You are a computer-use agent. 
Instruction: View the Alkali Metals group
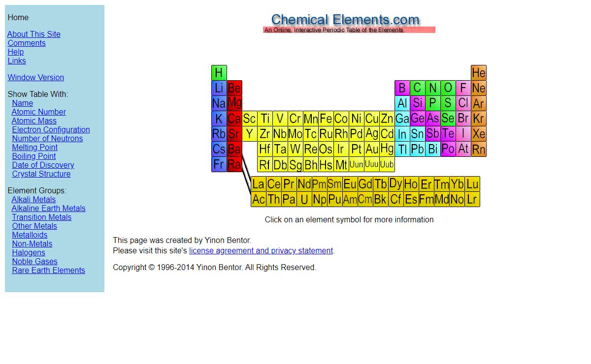pos(33,200)
